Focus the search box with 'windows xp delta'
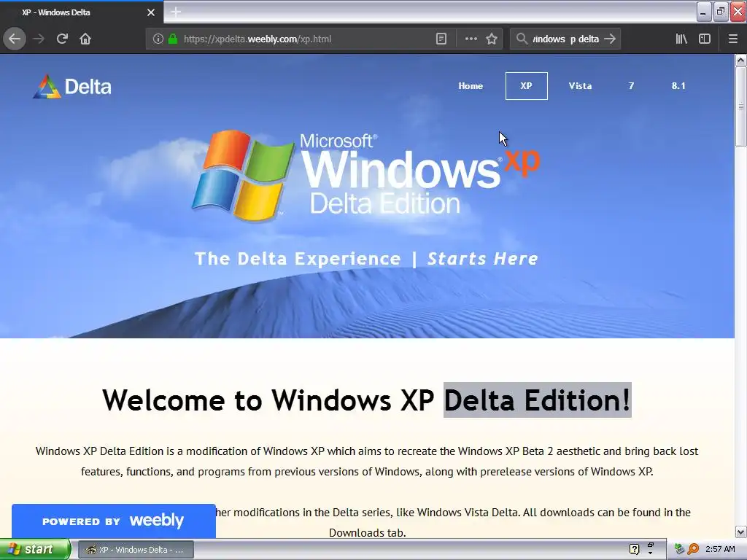The image size is (747, 560). coord(565,39)
